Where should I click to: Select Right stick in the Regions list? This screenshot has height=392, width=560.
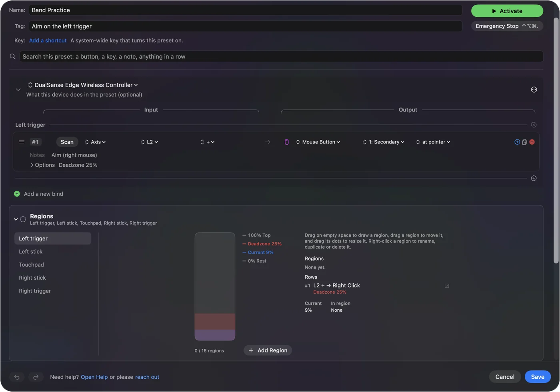(x=53, y=278)
